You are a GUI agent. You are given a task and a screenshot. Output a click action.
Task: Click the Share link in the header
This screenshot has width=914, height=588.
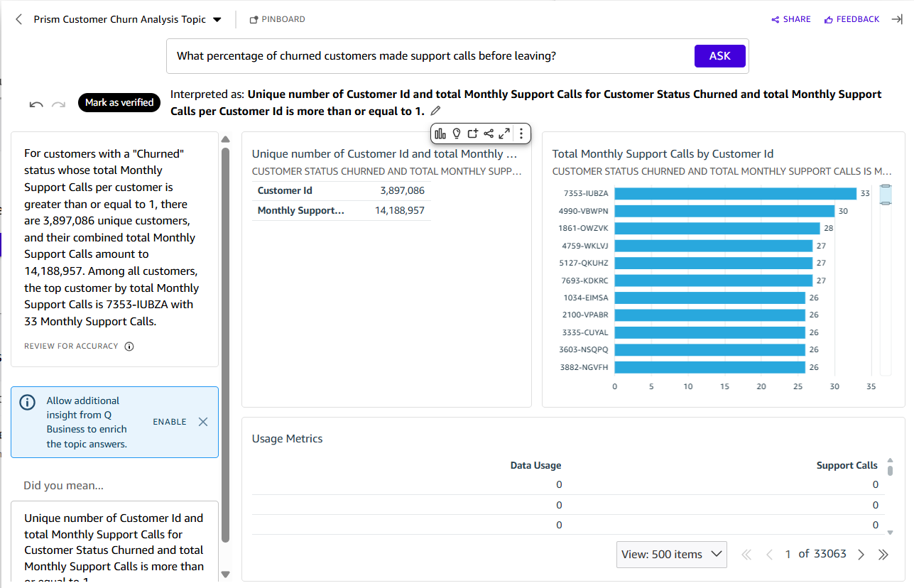coord(791,19)
